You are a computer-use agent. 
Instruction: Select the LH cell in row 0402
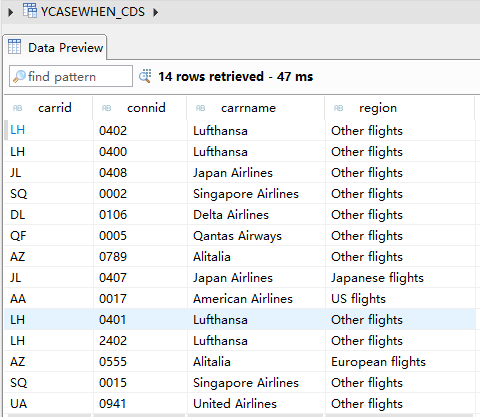pos(49,130)
